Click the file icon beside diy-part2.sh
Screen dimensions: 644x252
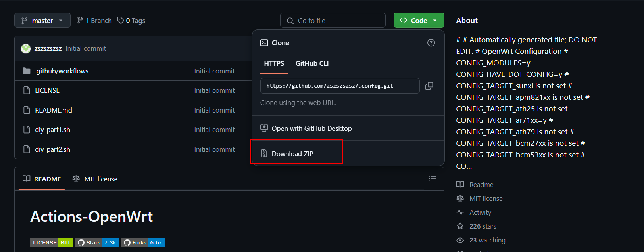[27, 149]
